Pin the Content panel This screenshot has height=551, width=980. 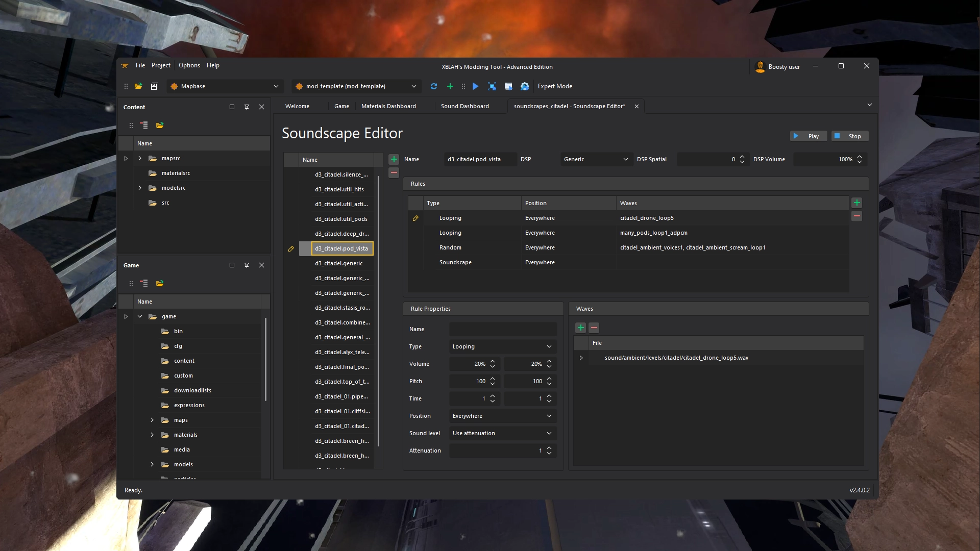pos(247,107)
